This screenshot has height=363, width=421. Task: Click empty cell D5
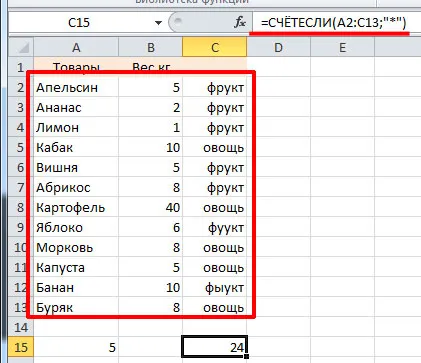279,147
